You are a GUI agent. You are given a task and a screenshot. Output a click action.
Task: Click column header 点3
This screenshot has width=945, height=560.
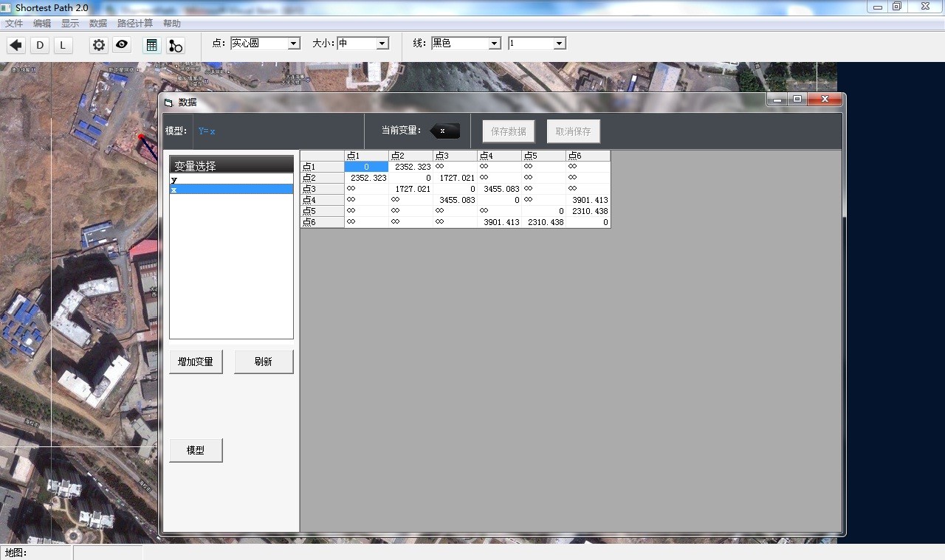click(455, 156)
